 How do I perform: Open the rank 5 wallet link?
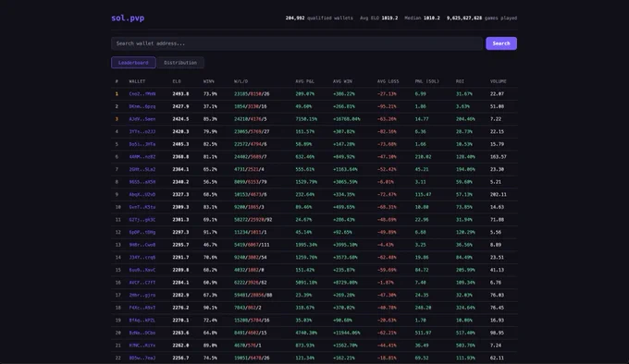pos(142,144)
